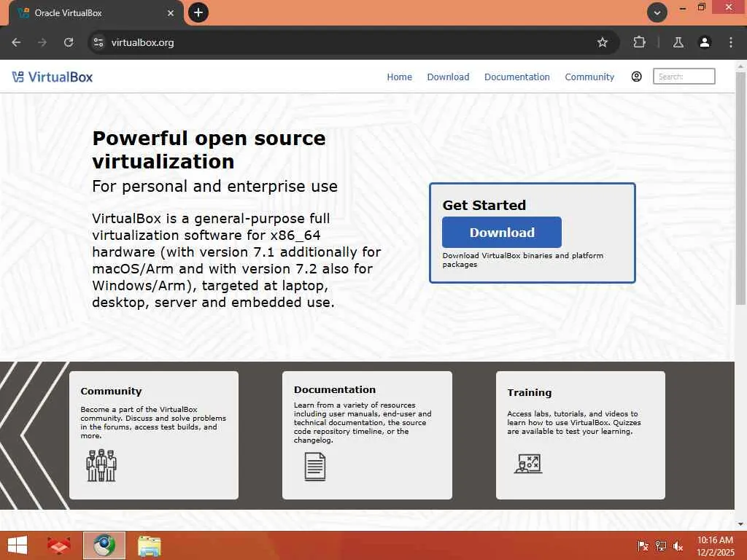Click the Training card heading
747x560 pixels.
point(530,392)
